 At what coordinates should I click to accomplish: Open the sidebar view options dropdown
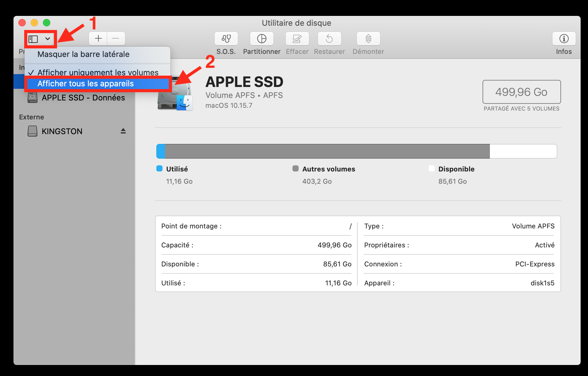tap(40, 39)
